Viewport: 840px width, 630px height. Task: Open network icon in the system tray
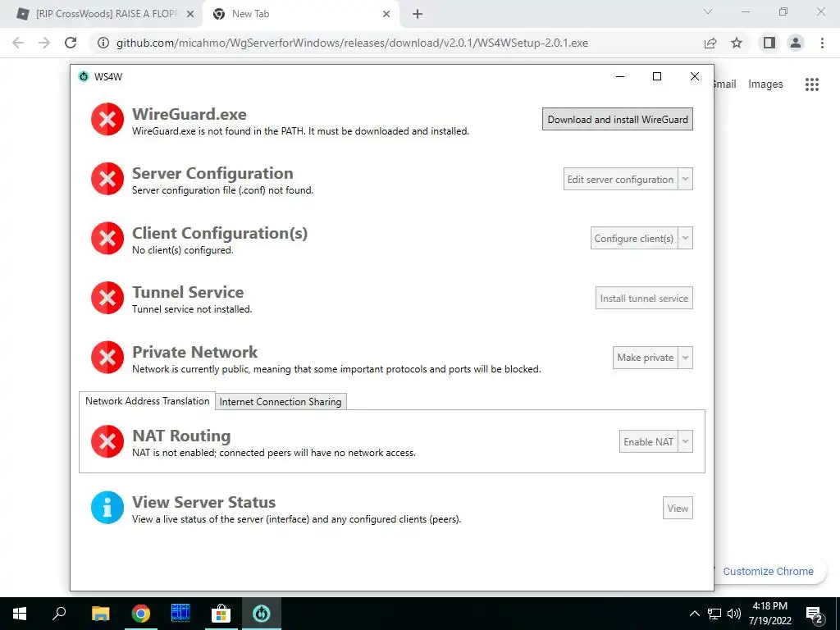[714, 614]
